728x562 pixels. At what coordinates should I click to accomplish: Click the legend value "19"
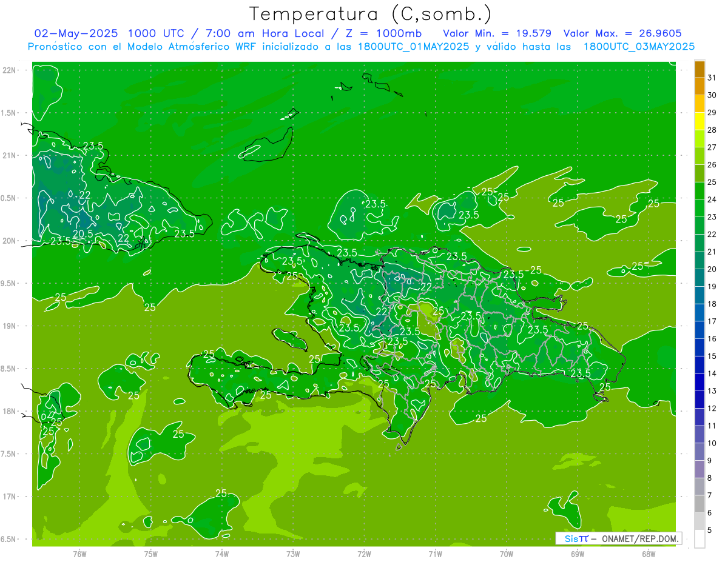tap(712, 287)
